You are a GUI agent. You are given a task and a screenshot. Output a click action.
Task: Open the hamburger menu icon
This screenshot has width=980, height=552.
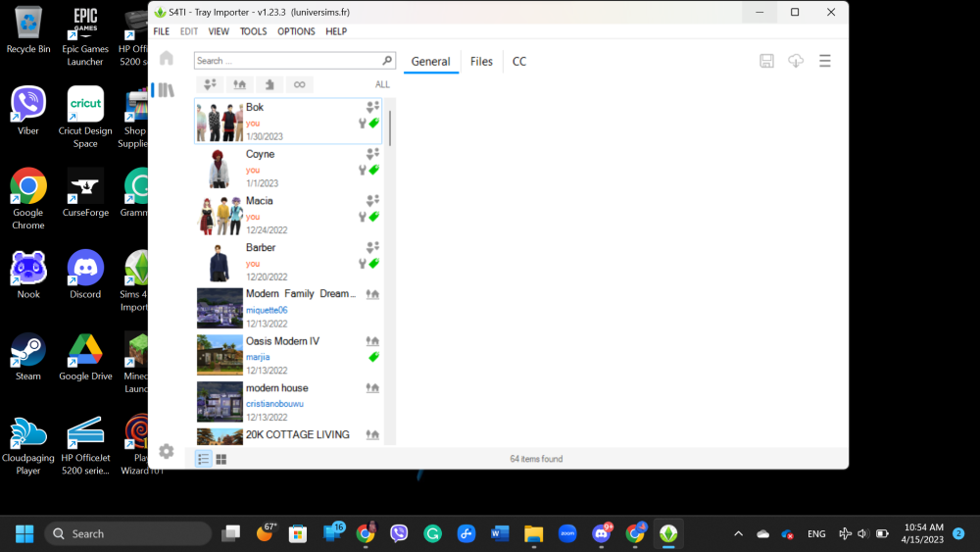825,61
